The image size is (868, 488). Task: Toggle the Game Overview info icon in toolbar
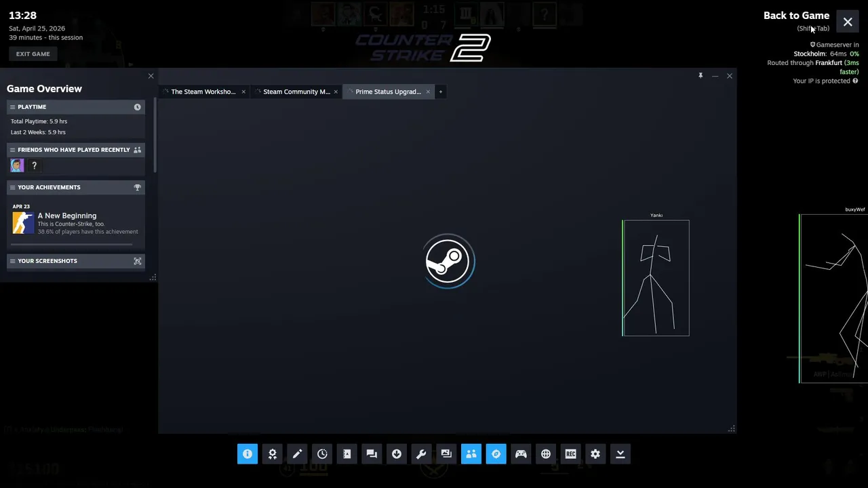point(248,454)
